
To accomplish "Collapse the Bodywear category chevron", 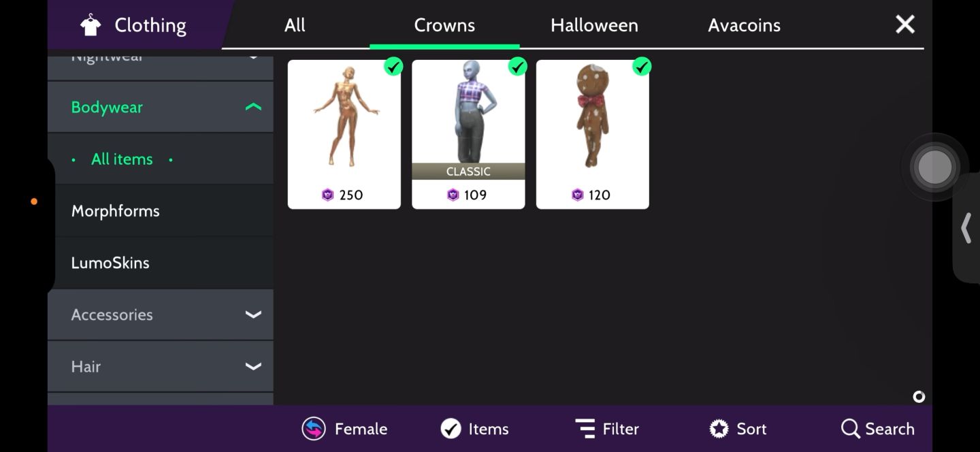I will (253, 107).
